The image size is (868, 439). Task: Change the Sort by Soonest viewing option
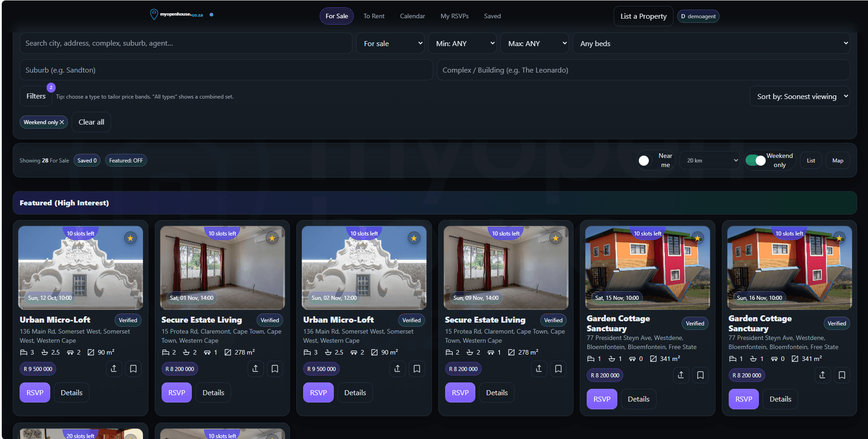point(800,96)
